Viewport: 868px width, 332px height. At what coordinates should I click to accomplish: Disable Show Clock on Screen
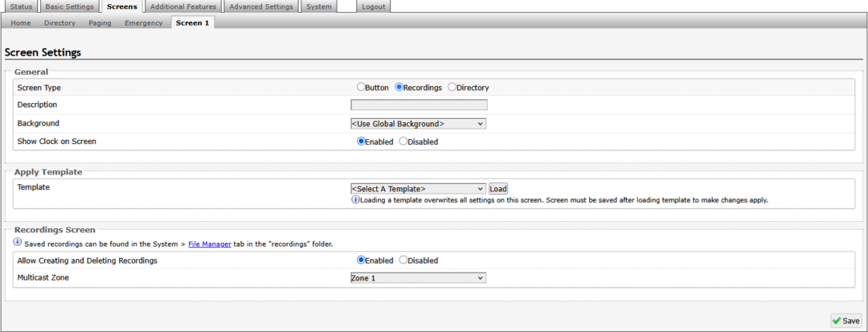(x=403, y=141)
